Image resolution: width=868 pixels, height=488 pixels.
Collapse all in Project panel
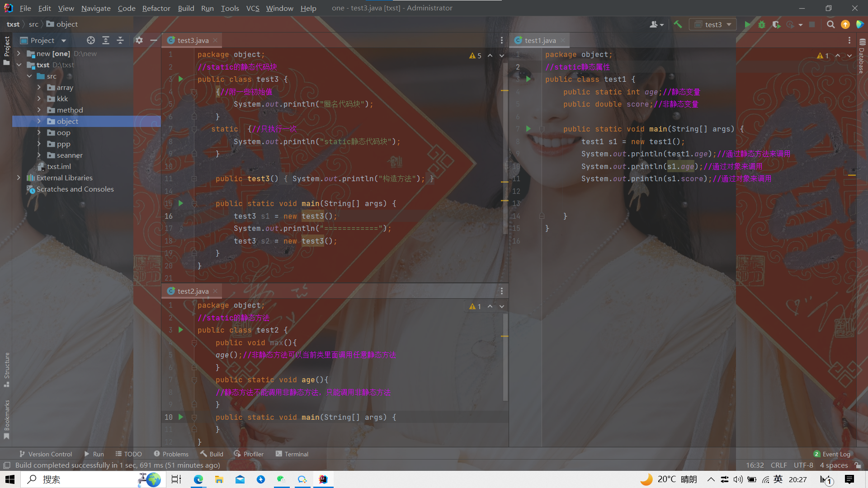120,40
